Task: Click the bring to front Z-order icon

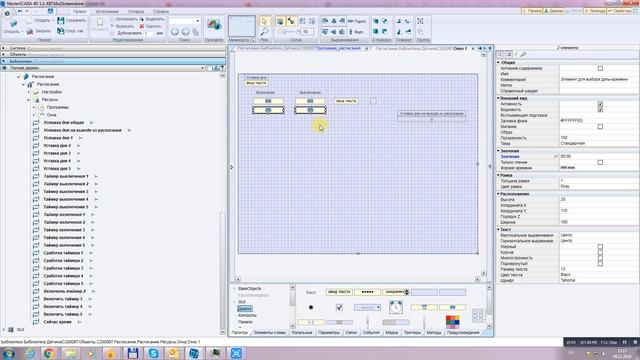Action: pyautogui.click(x=376, y=21)
